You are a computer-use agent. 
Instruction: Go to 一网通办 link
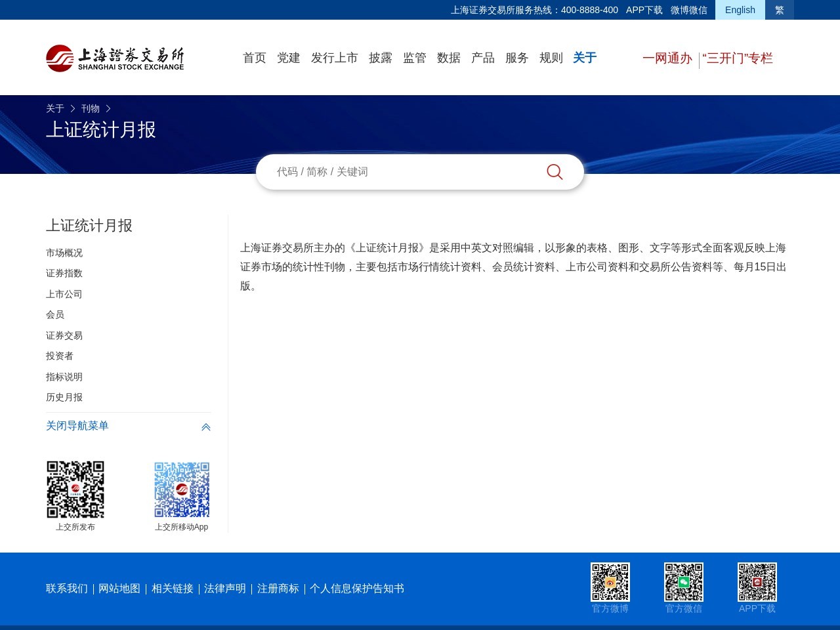(667, 58)
